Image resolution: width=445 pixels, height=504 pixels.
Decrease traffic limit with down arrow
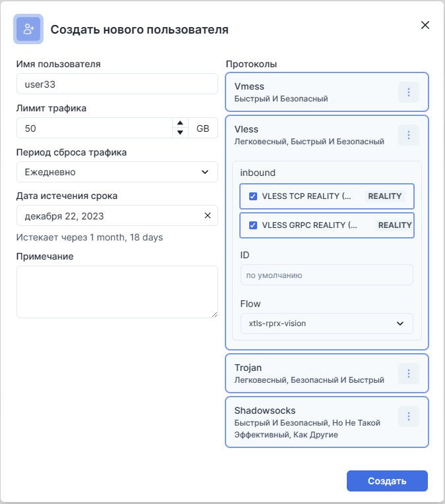pos(179,132)
